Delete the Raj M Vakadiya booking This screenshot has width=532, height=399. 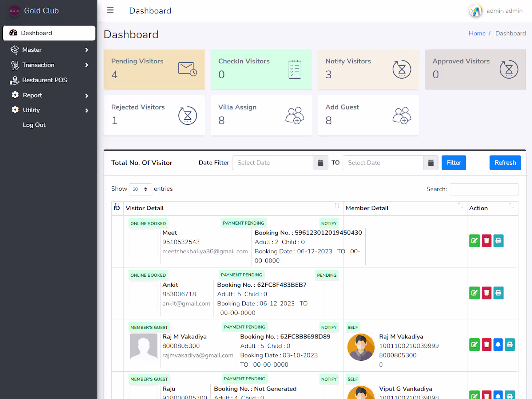[x=487, y=345]
